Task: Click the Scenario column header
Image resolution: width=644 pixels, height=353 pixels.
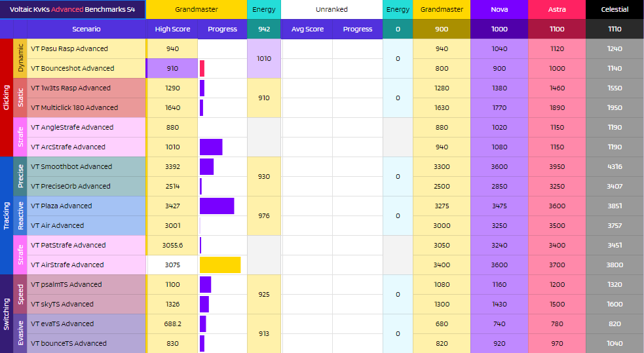Action: click(86, 29)
